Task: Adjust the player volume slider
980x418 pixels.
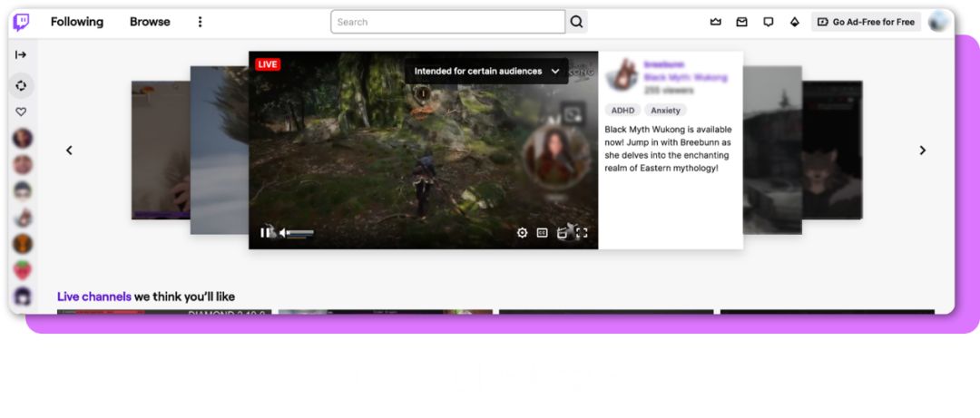Action: (300, 233)
